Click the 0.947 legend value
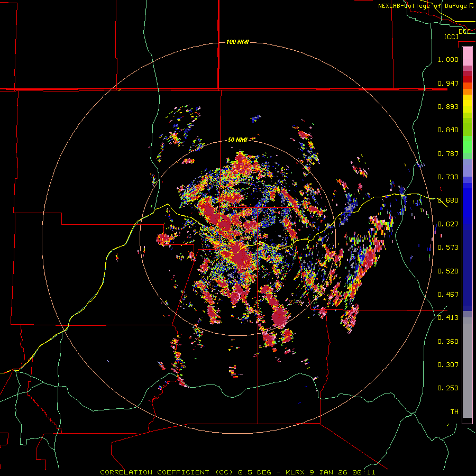The height and width of the screenshot is (476, 476). point(448,83)
